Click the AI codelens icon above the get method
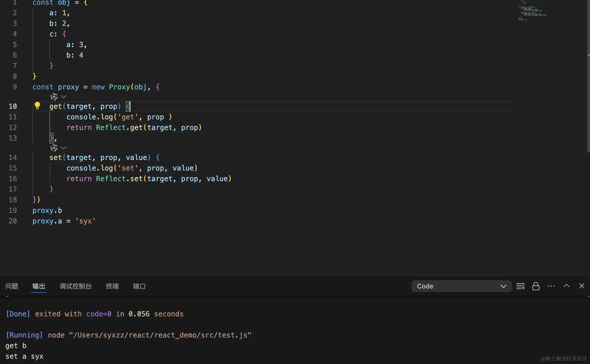The image size is (590, 364). (x=54, y=97)
